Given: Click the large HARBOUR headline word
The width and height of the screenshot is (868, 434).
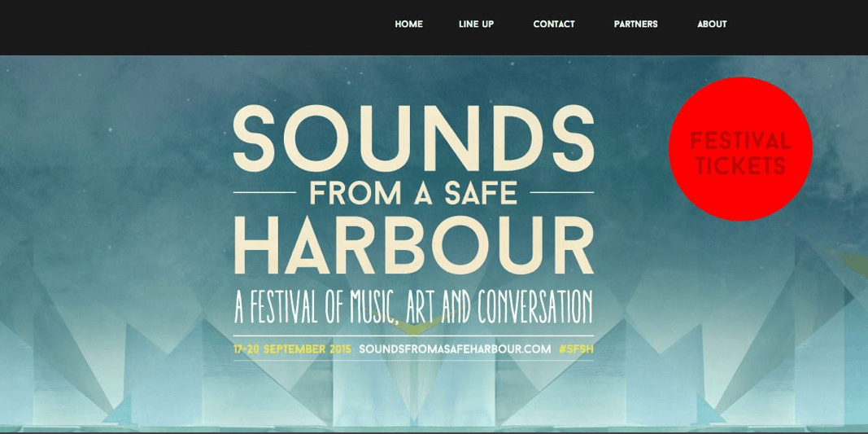Looking at the screenshot, I should pos(413,246).
